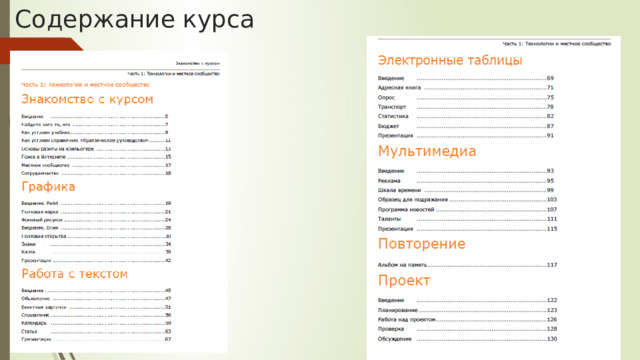The width and height of the screenshot is (640, 360).
Task: Select the heading 'Знакомство с курсом'
Action: [87, 99]
